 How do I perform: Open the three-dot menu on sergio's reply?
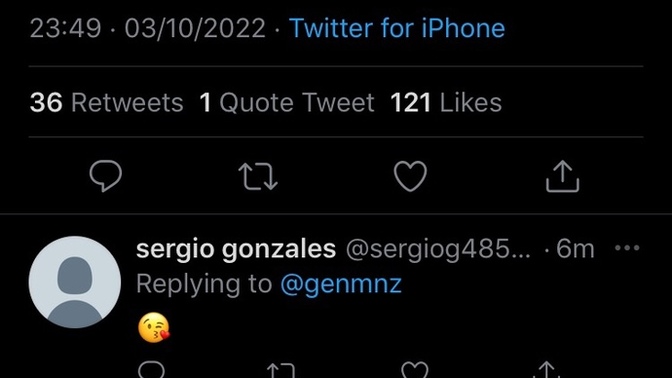click(627, 248)
